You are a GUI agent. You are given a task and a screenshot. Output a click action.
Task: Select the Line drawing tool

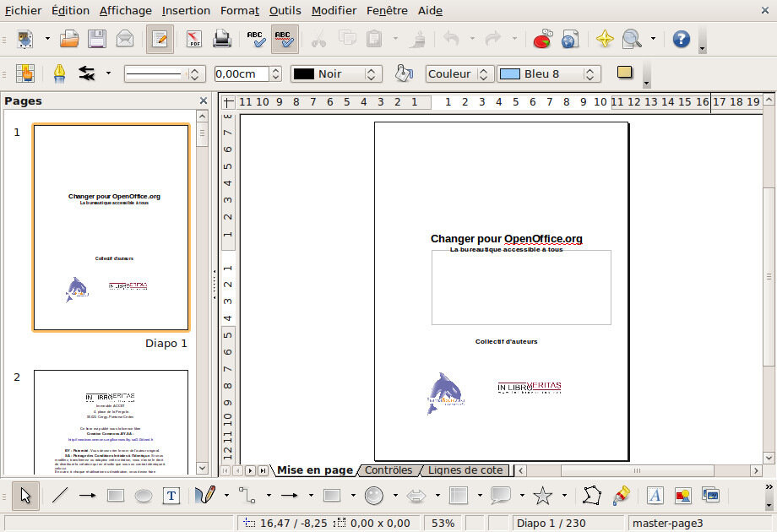60,496
